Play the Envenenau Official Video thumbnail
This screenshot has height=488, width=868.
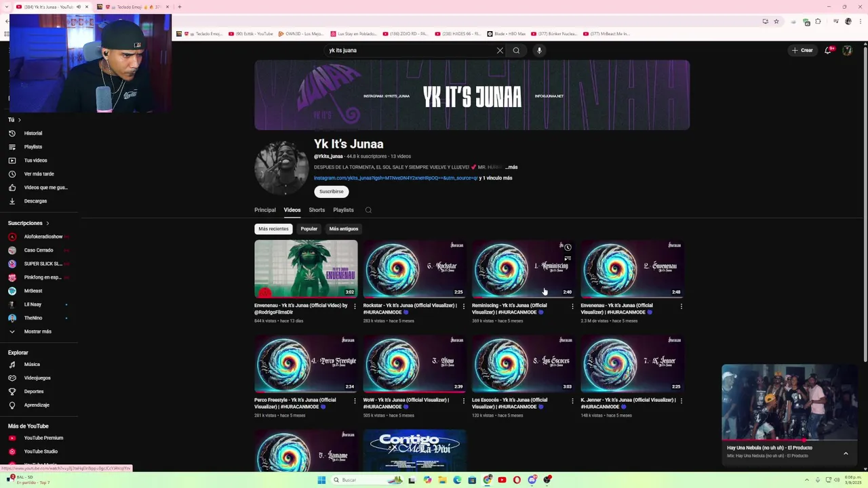click(306, 269)
